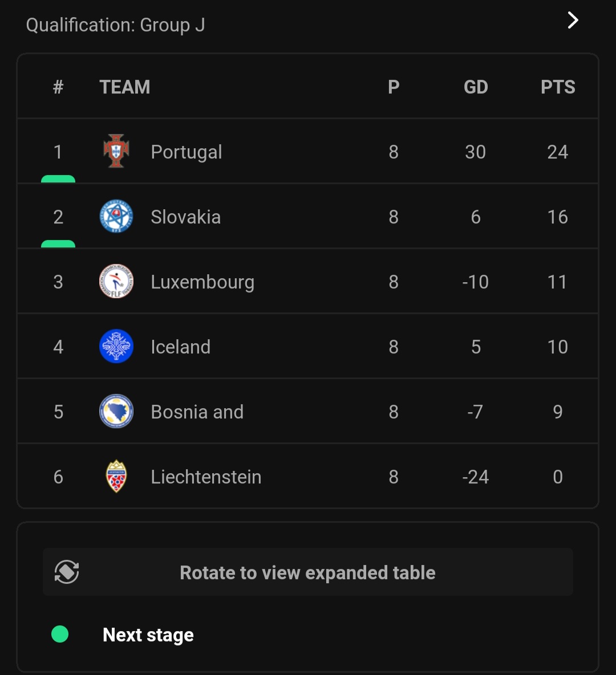Open the Slovakia row

(x=307, y=216)
